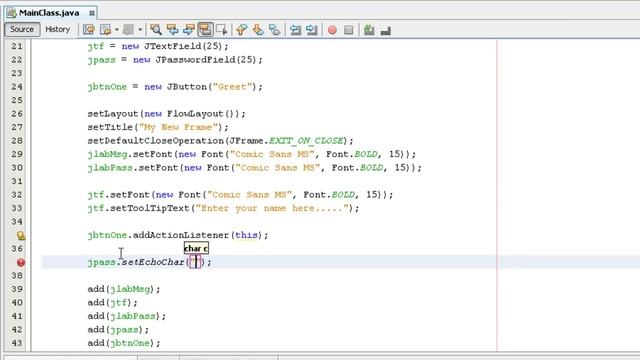Click 'add(jlabPass);' line

coord(127,316)
